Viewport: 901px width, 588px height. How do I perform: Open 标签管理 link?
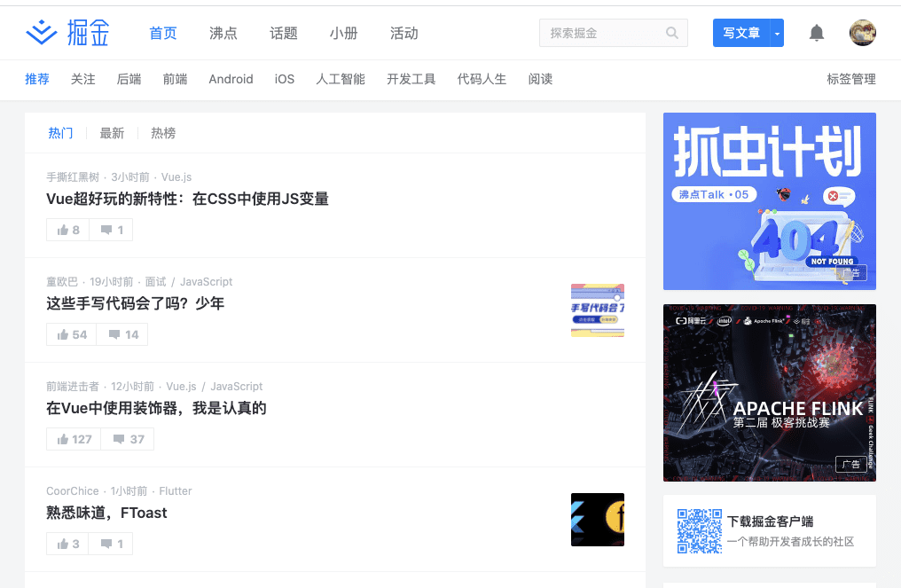[x=851, y=79]
